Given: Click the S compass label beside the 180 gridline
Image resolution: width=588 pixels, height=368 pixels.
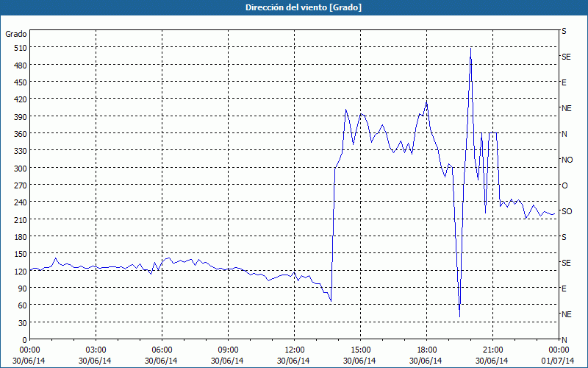Looking at the screenshot, I should tap(564, 237).
